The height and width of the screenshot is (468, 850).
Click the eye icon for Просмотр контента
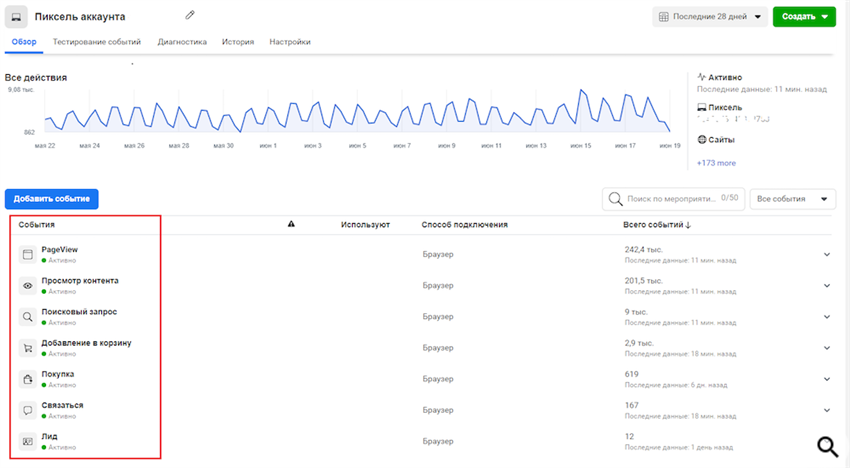(27, 286)
